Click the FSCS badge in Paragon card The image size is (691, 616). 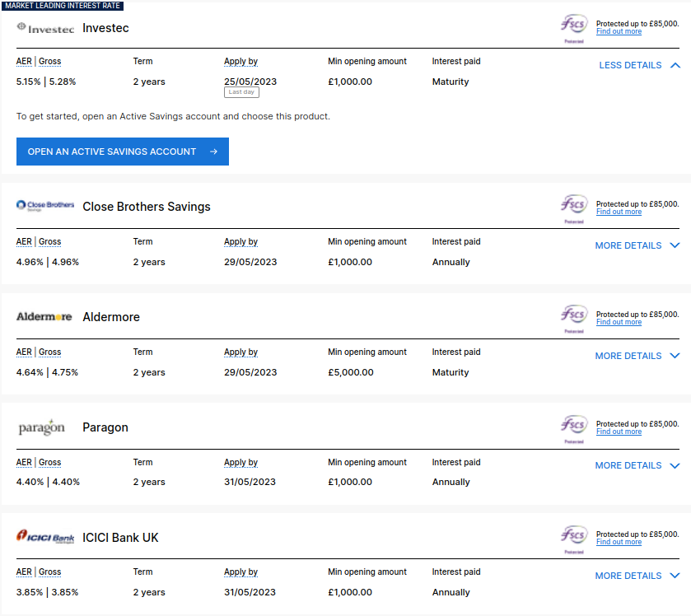(574, 428)
